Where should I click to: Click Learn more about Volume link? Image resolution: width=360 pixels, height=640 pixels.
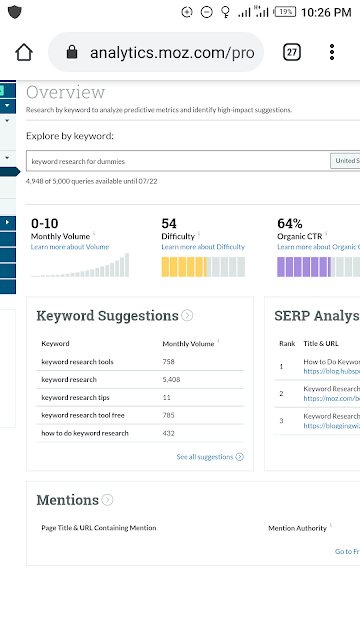coord(70,247)
